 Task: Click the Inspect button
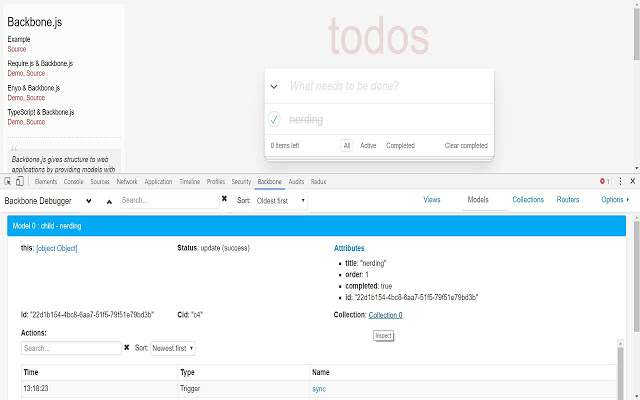[383, 336]
